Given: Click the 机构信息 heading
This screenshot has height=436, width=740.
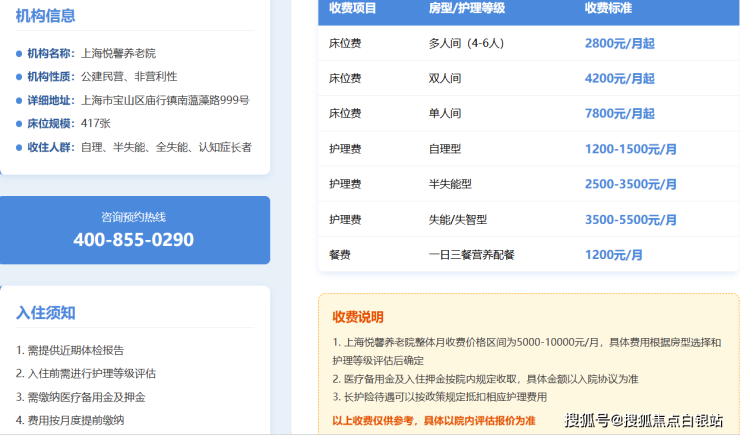Looking at the screenshot, I should [45, 16].
